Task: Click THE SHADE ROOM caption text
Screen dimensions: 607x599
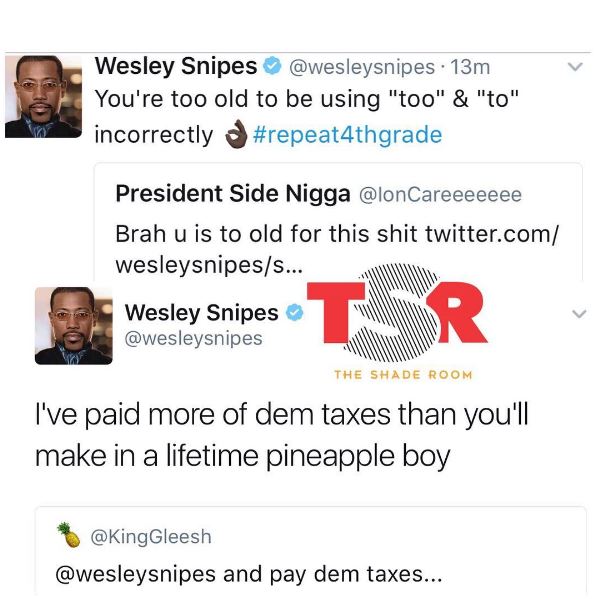Action: click(x=403, y=375)
